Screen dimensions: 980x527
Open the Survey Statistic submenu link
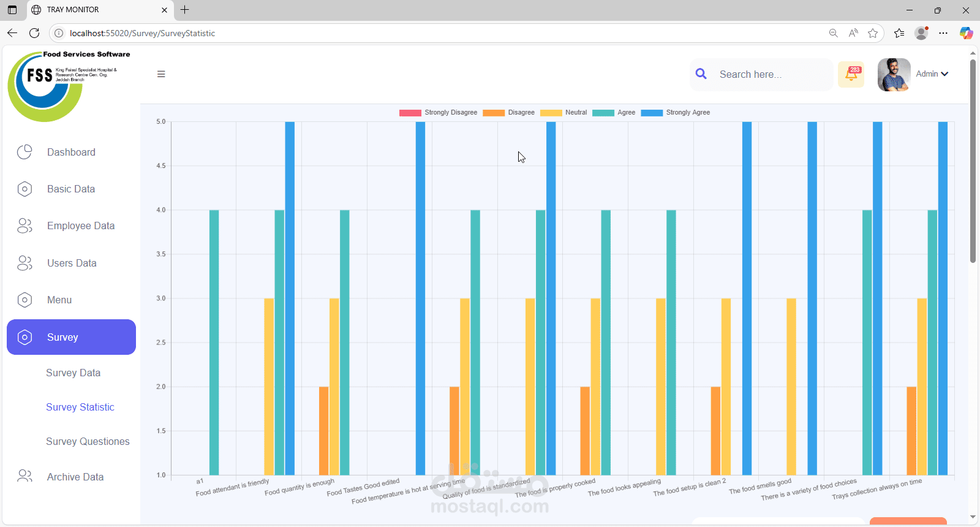click(x=80, y=407)
